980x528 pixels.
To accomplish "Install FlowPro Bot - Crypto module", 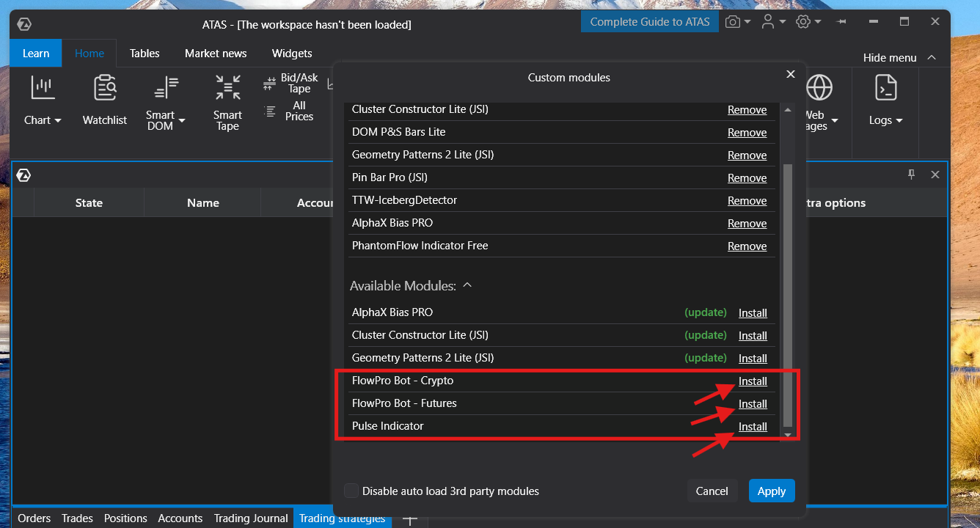I will tap(753, 381).
